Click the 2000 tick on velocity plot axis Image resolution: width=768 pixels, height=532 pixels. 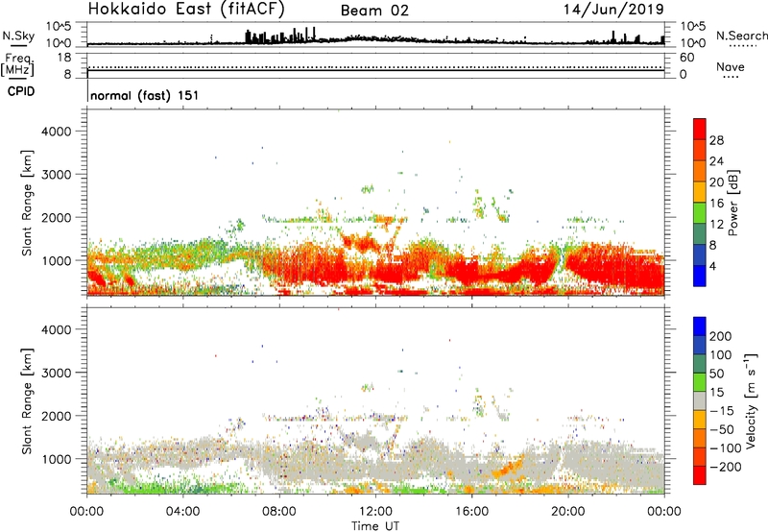57,416
